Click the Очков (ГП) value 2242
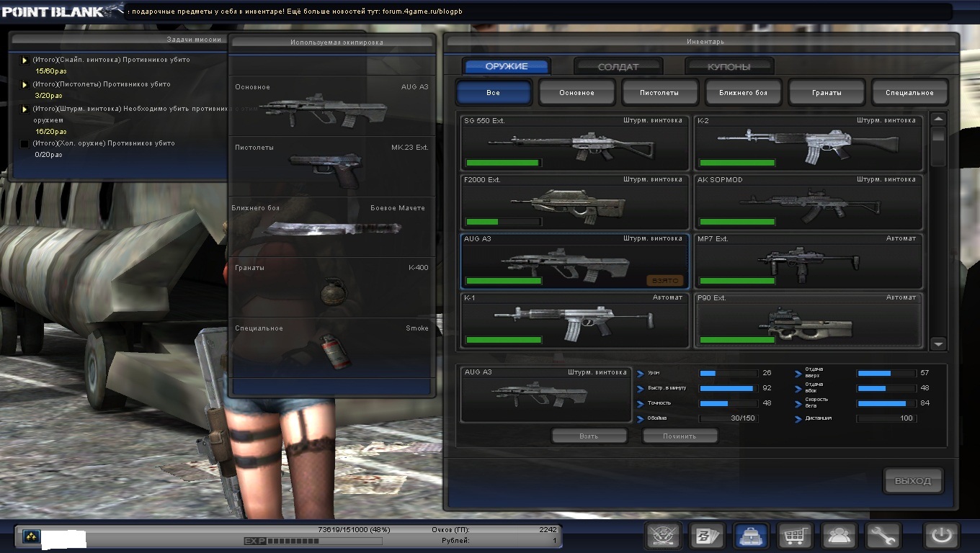This screenshot has height=553, width=980. (x=548, y=530)
